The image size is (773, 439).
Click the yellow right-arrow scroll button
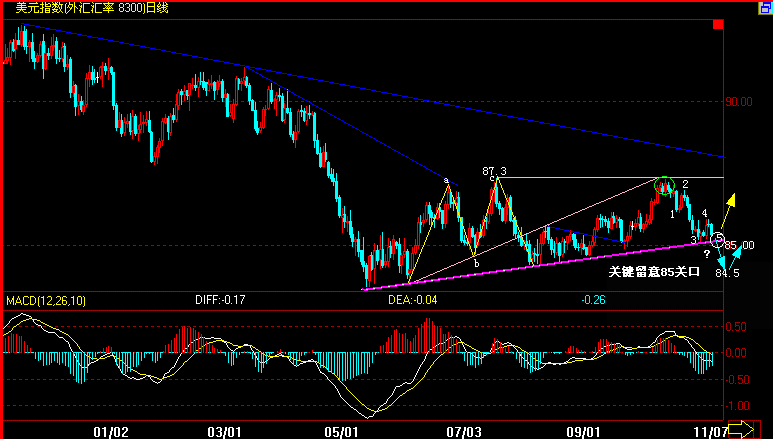click(x=741, y=429)
